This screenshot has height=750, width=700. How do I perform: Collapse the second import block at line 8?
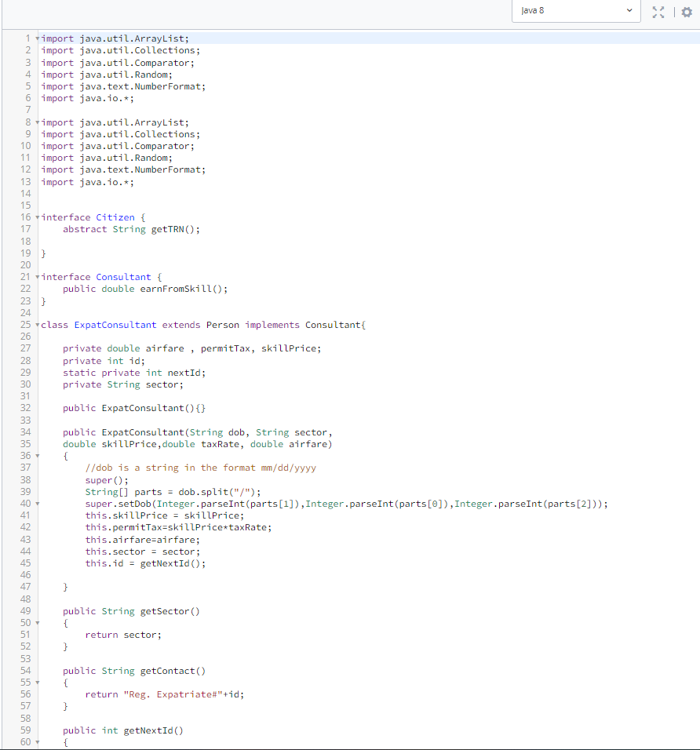[x=35, y=122]
